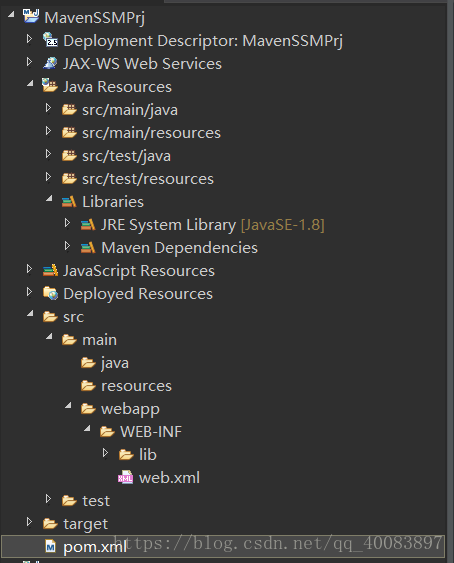Expand the JRE System Library node
This screenshot has height=563, width=454.
[68, 223]
